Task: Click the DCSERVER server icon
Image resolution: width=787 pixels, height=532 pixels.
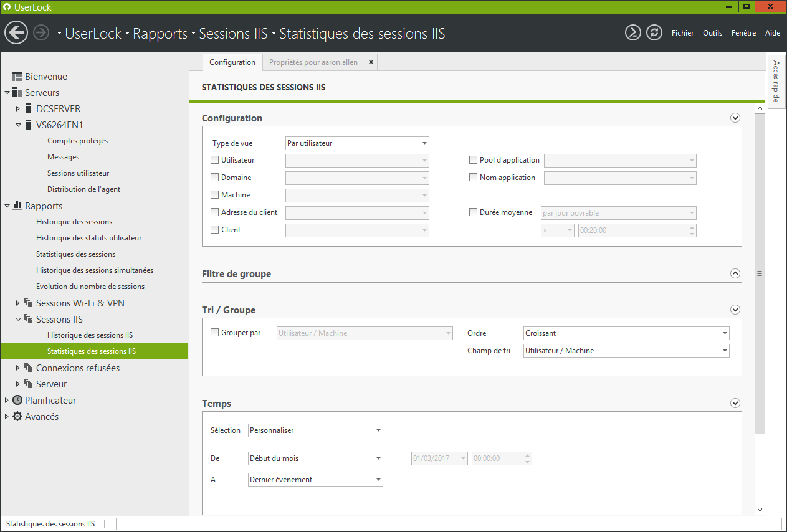Action: (x=28, y=109)
